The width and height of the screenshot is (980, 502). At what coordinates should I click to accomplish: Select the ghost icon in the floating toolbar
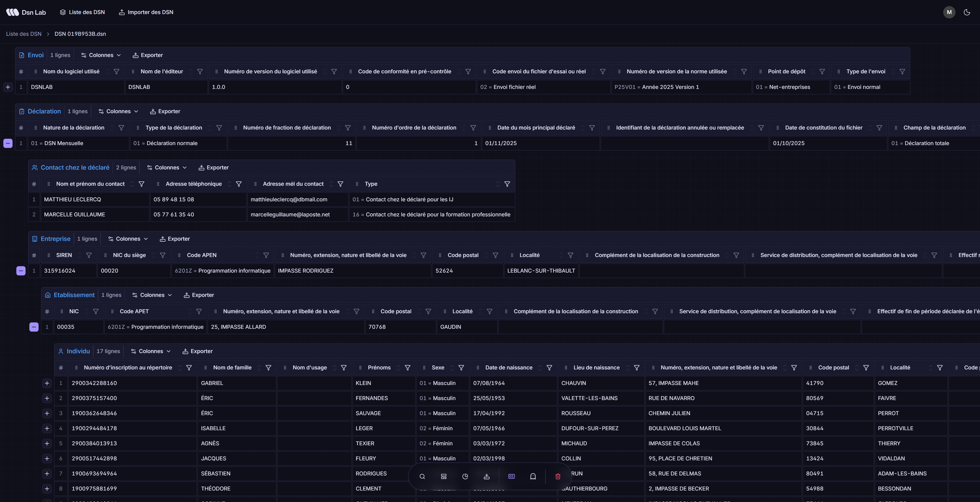pos(533,476)
